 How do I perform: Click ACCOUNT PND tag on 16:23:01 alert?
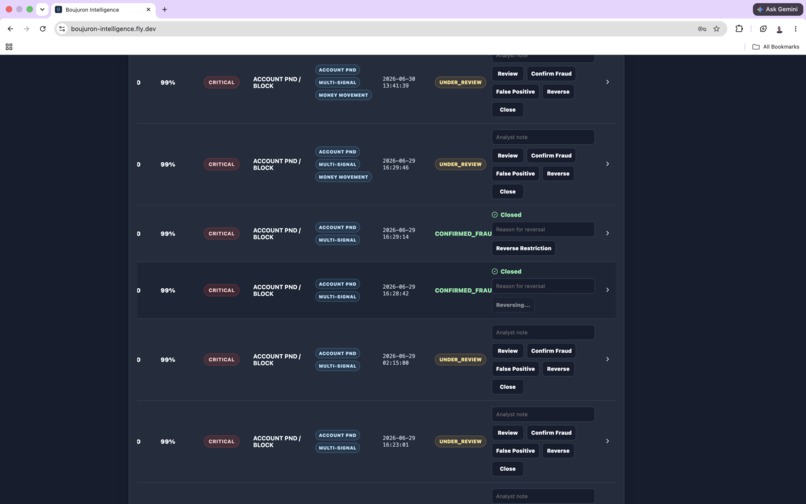pyautogui.click(x=337, y=435)
